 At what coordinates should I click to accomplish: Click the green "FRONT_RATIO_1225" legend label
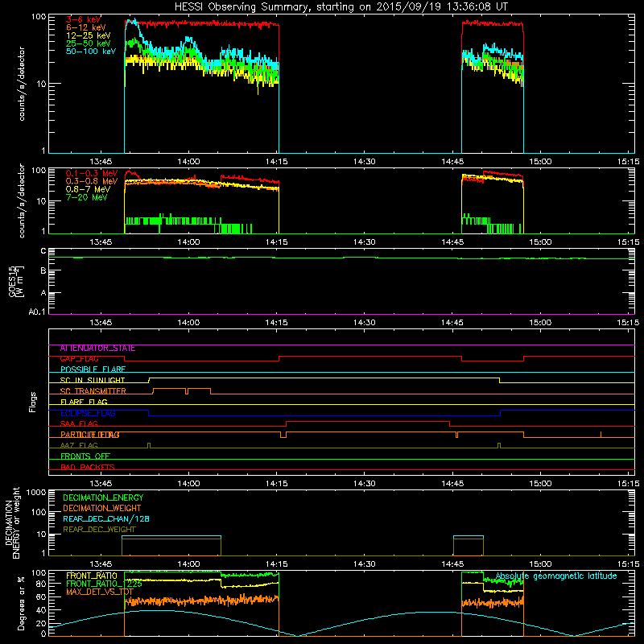coord(104,584)
